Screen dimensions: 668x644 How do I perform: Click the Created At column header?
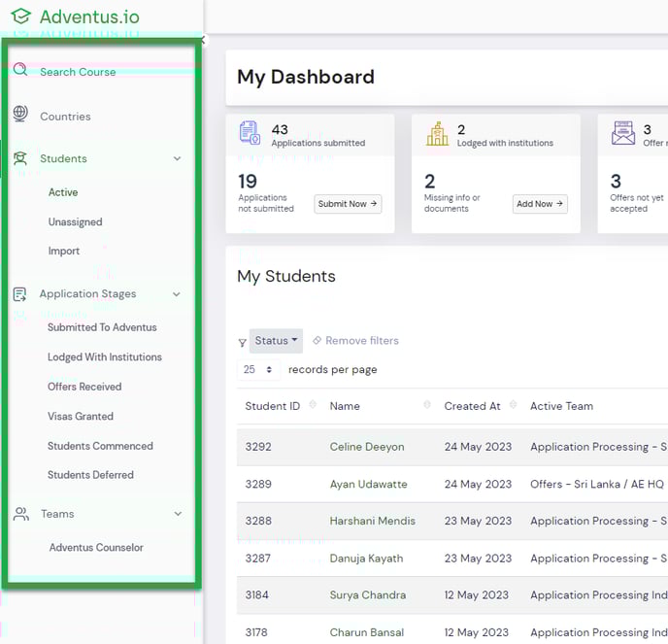point(473,406)
